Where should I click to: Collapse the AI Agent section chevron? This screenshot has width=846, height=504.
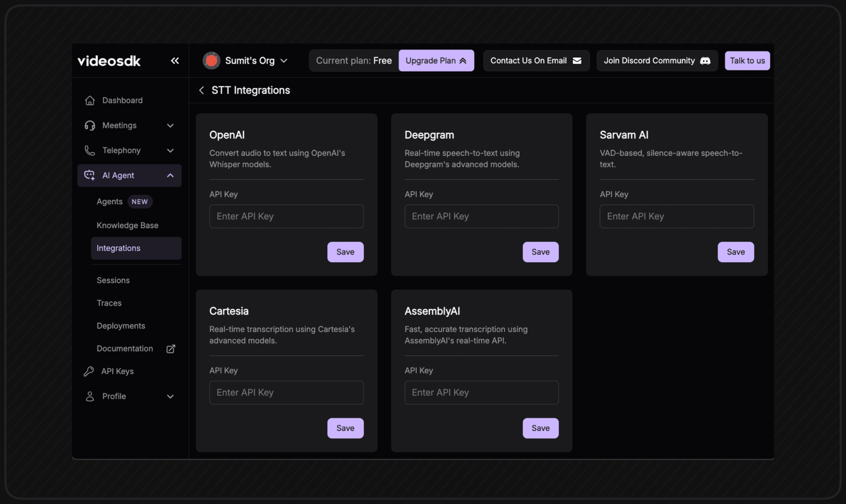coord(170,176)
